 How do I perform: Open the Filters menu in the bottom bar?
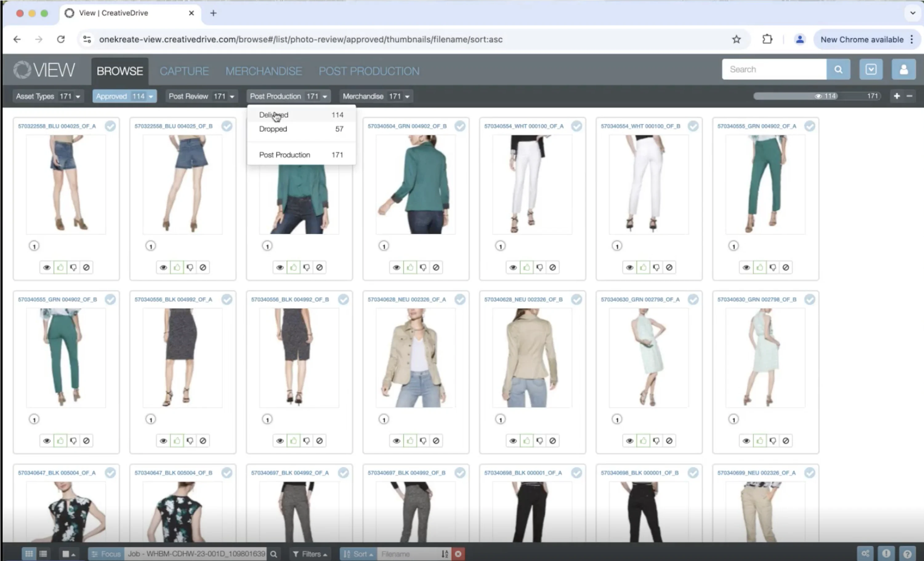pyautogui.click(x=310, y=554)
